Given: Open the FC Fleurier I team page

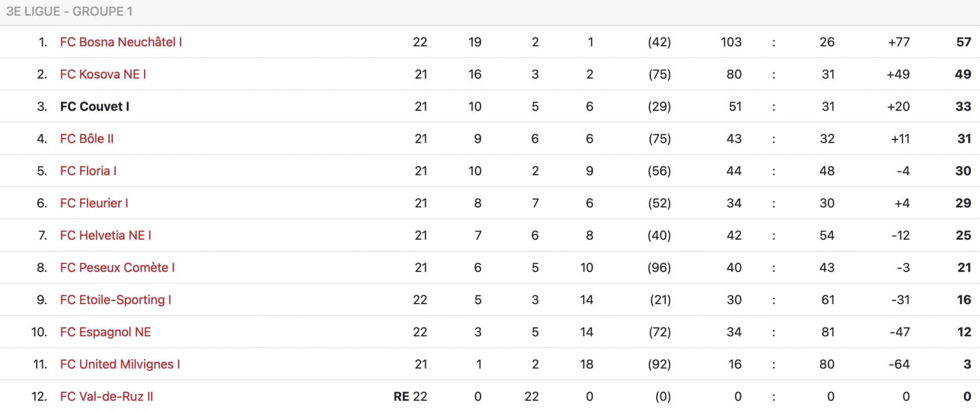Looking at the screenshot, I should pos(94,203).
